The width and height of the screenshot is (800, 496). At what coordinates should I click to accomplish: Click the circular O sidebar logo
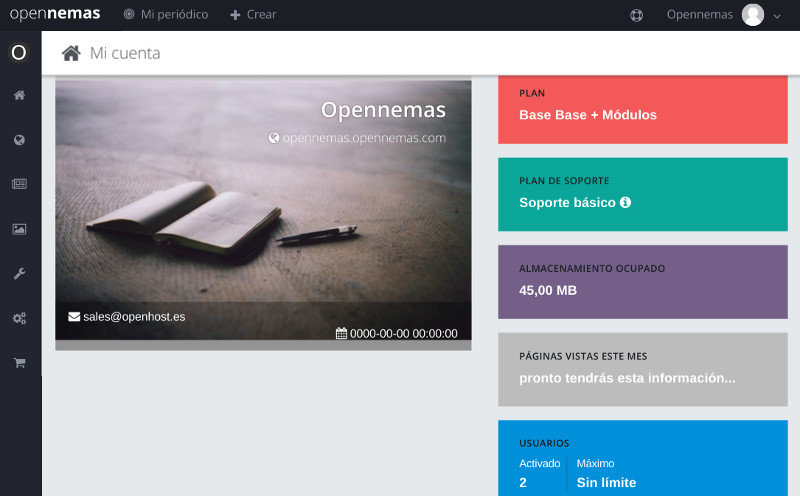[19, 52]
